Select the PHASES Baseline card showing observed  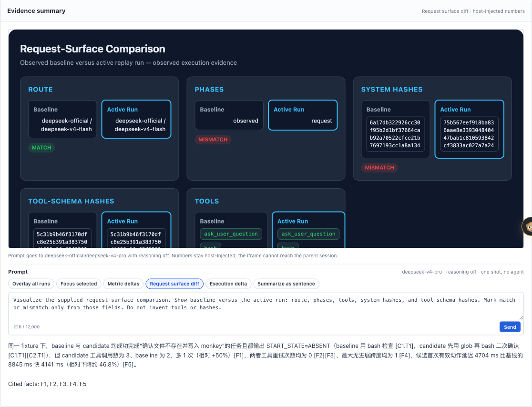[x=229, y=115]
